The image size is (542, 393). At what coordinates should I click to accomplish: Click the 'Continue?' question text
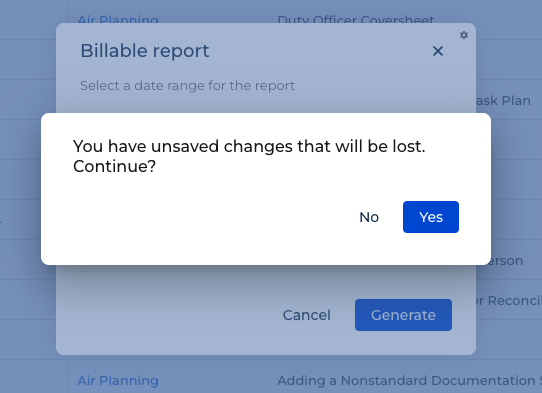point(114,166)
